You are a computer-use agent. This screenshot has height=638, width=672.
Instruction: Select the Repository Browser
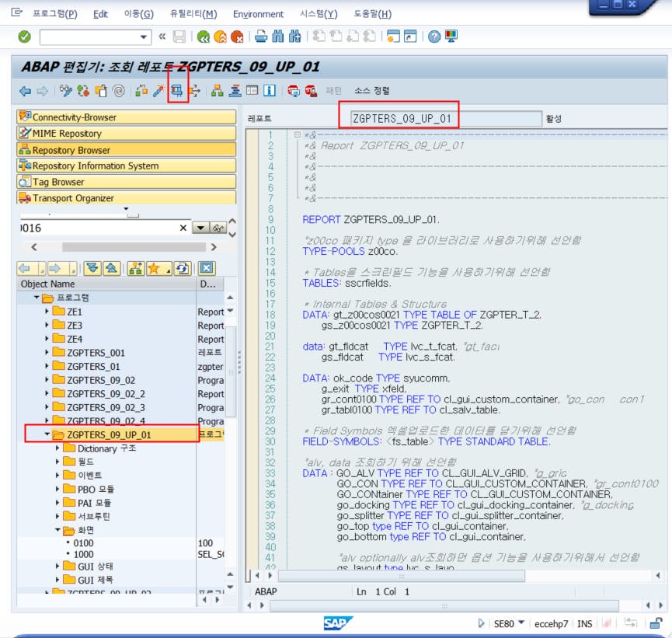click(x=127, y=150)
